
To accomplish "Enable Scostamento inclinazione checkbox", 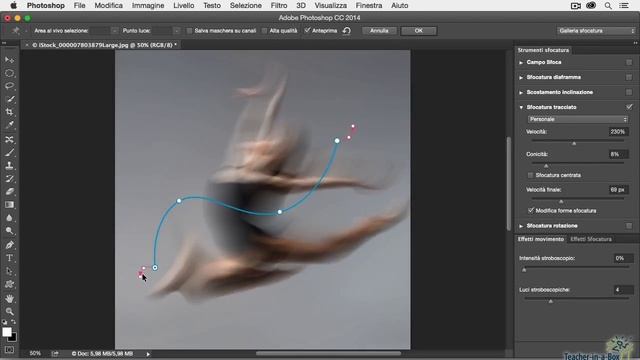I will coord(629,92).
